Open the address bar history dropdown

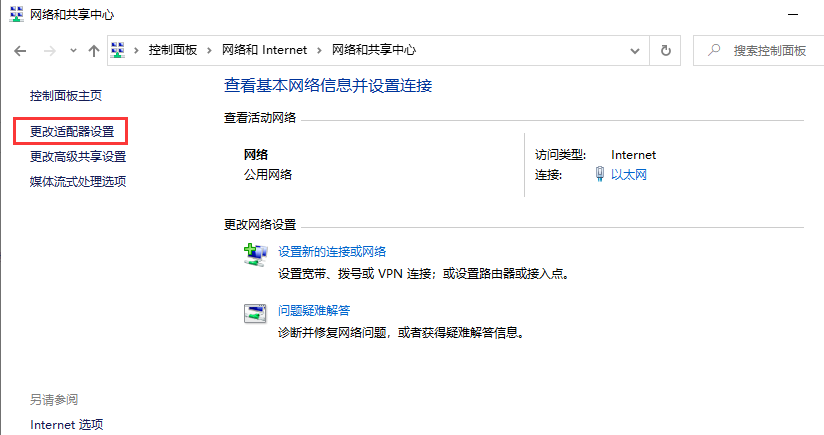(x=634, y=50)
